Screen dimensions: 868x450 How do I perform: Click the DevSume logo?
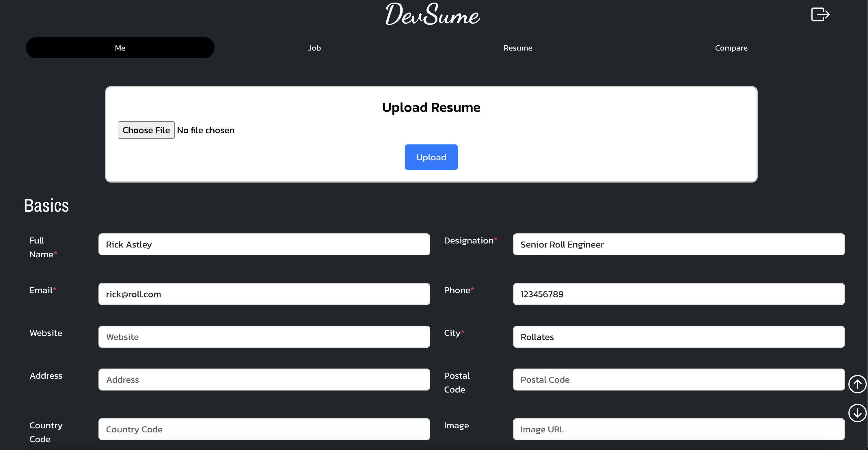point(433,14)
